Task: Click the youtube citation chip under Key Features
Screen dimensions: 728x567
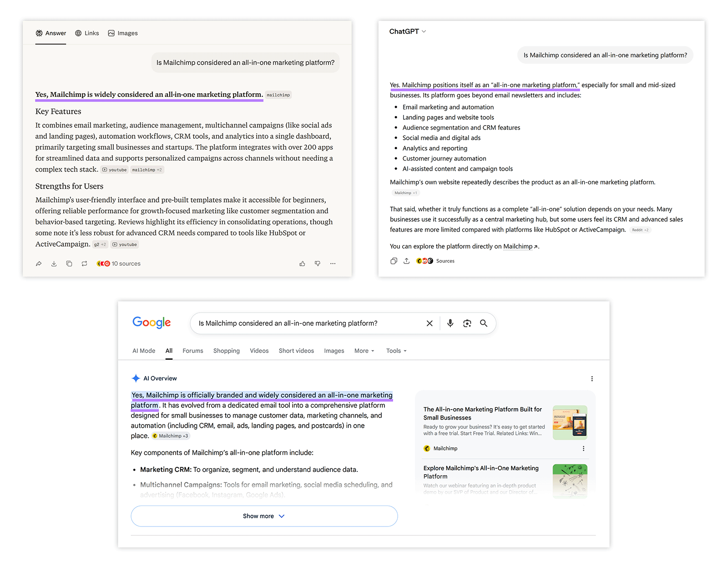Action: coord(115,170)
